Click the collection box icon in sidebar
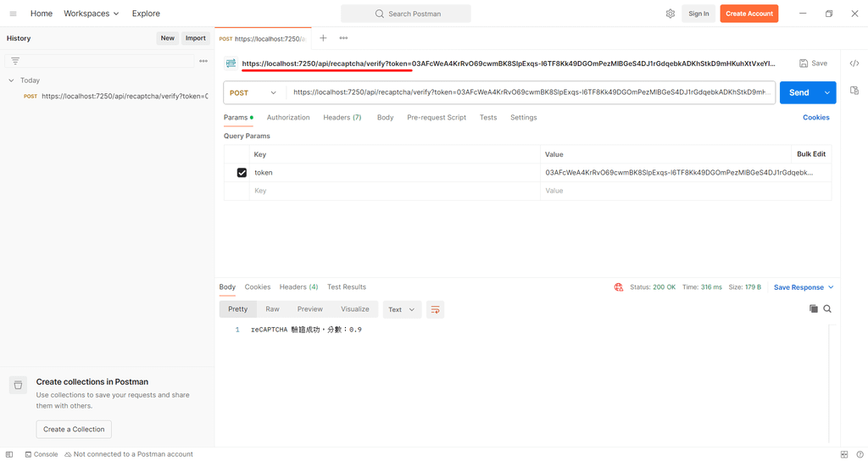The height and width of the screenshot is (461, 868). 19,385
